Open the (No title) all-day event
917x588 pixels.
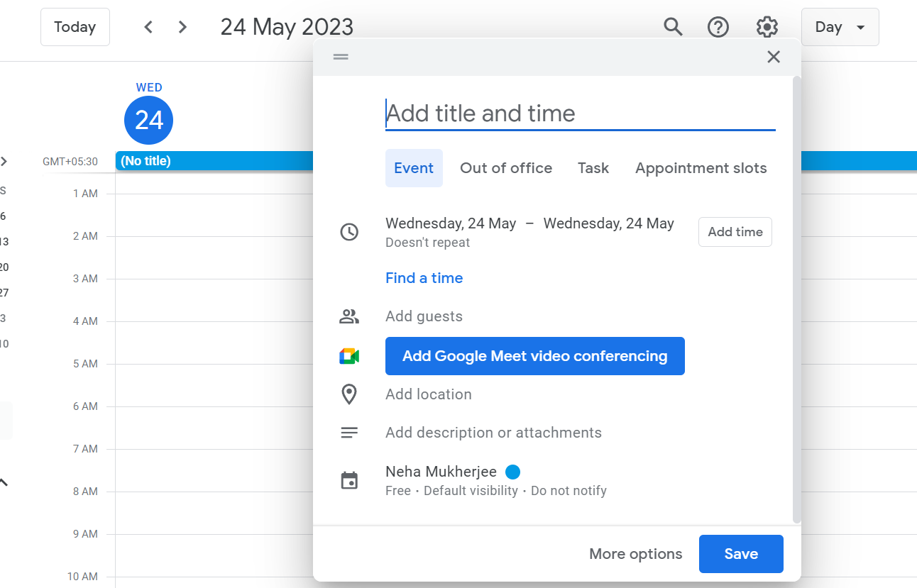214,161
